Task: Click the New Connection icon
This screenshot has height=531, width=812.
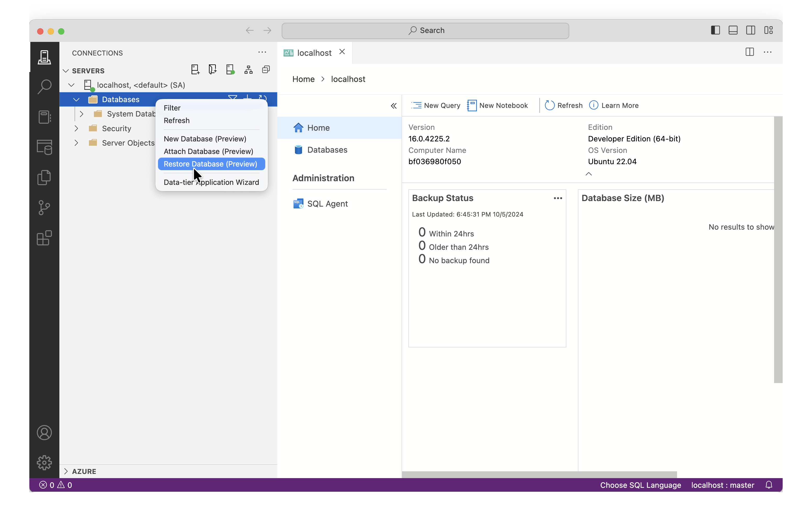Action: [195, 70]
